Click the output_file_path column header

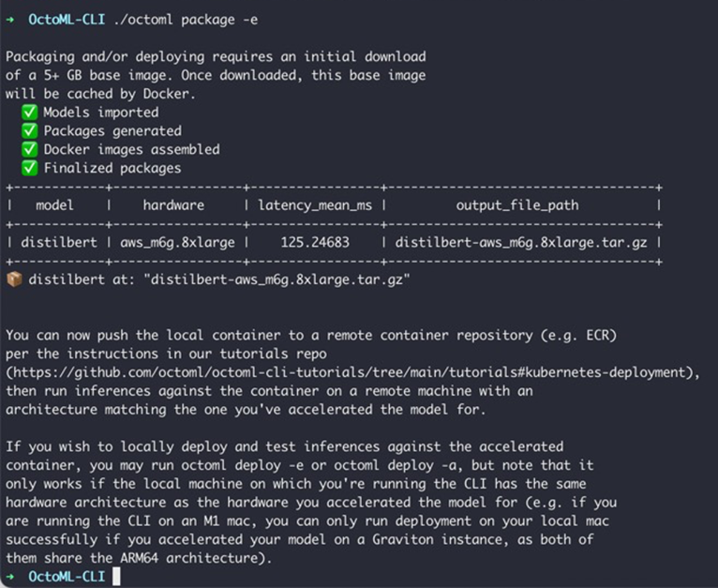point(517,205)
